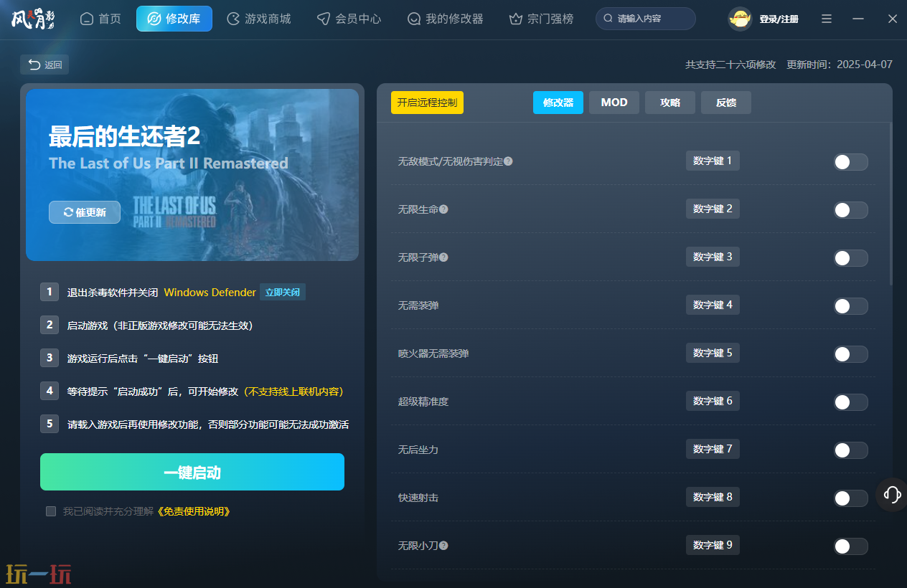
Task: Click the search magnifier icon
Action: click(608, 19)
